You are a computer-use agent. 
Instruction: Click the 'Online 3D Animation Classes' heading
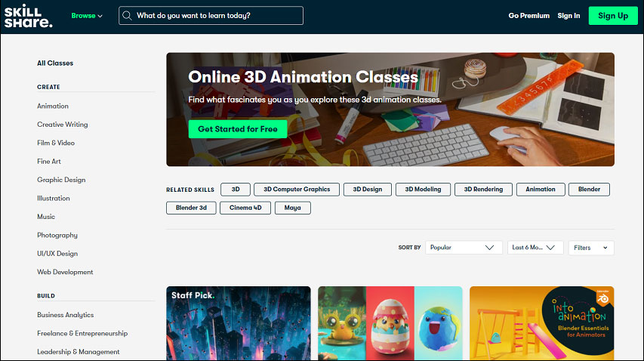tap(303, 77)
